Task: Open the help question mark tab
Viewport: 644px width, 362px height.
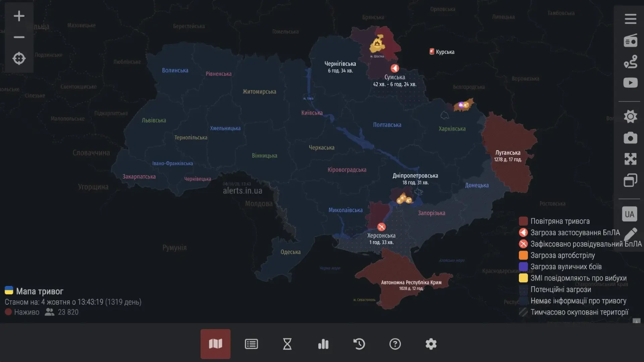Action: click(x=395, y=344)
